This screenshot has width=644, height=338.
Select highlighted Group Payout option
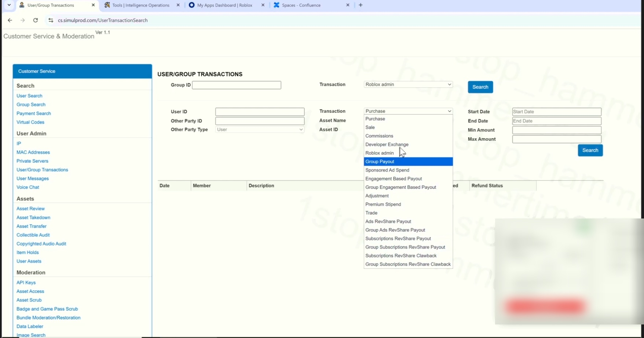408,162
